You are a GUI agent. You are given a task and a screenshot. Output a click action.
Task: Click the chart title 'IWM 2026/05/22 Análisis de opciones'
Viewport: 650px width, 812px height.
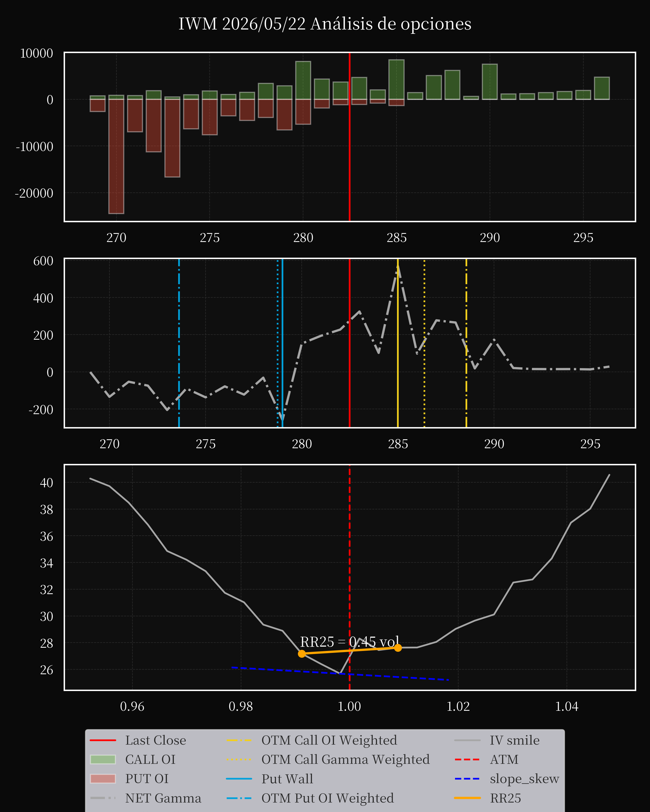point(325,24)
